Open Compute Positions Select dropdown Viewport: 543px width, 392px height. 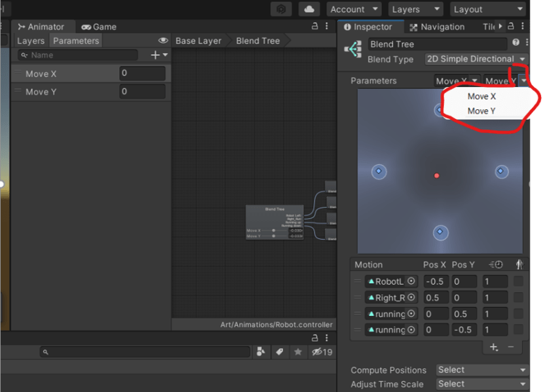point(482,370)
